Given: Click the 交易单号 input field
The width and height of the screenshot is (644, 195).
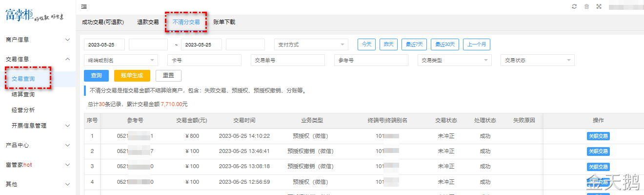Looking at the screenshot, I should [x=288, y=60].
